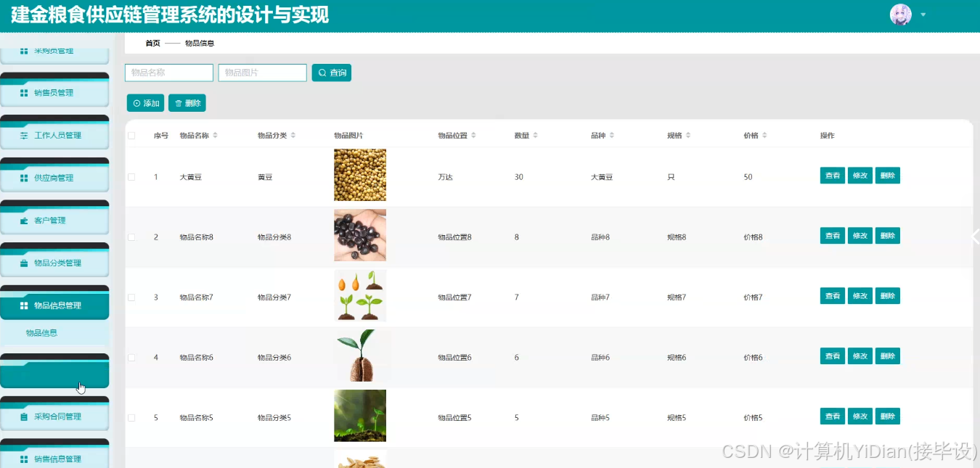Click the 添加 button above the table
The width and height of the screenshot is (980, 468).
click(145, 103)
